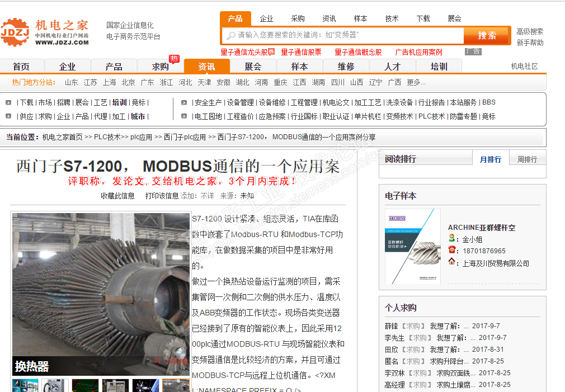Open 求购 in main navigation
The height and width of the screenshot is (392, 565).
point(161,67)
